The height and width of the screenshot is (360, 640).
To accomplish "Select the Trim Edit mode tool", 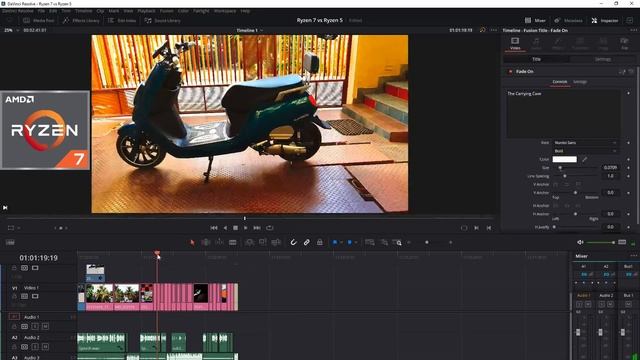I will coord(206,242).
